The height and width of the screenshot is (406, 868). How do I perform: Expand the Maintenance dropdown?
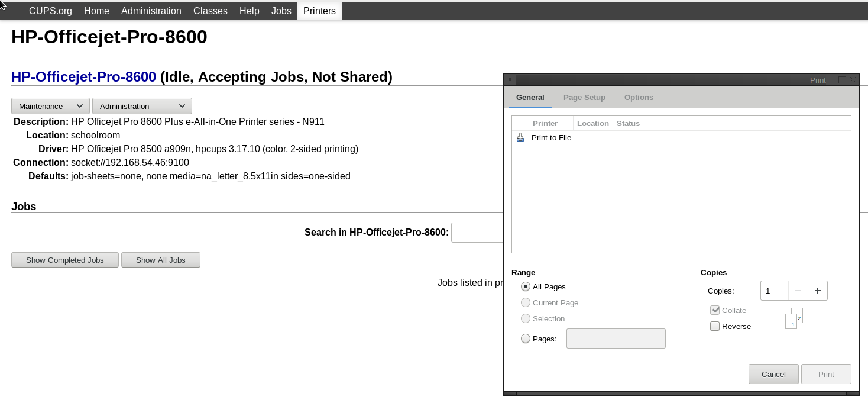(x=50, y=106)
